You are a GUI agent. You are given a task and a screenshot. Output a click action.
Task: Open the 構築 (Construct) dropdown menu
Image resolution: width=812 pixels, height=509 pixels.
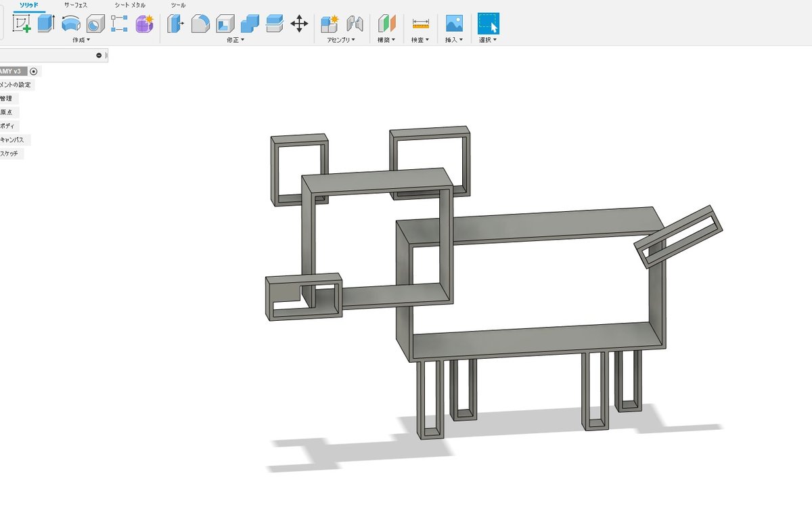tap(387, 40)
